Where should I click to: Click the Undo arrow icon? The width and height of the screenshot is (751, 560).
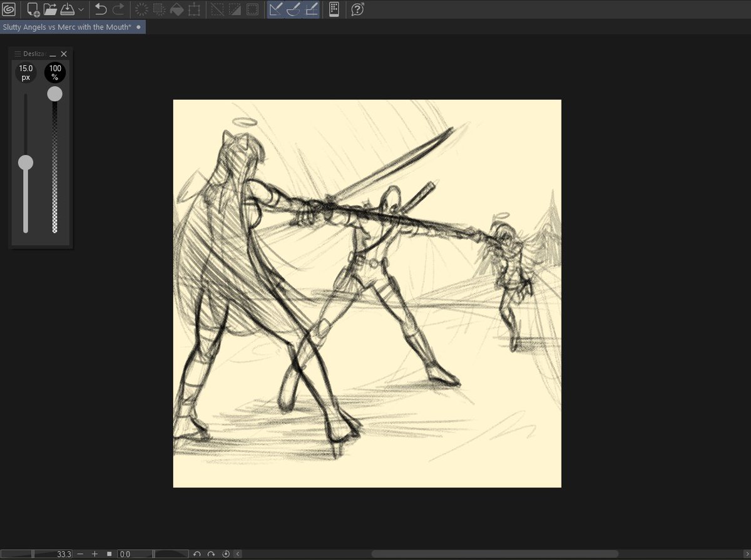coord(100,9)
